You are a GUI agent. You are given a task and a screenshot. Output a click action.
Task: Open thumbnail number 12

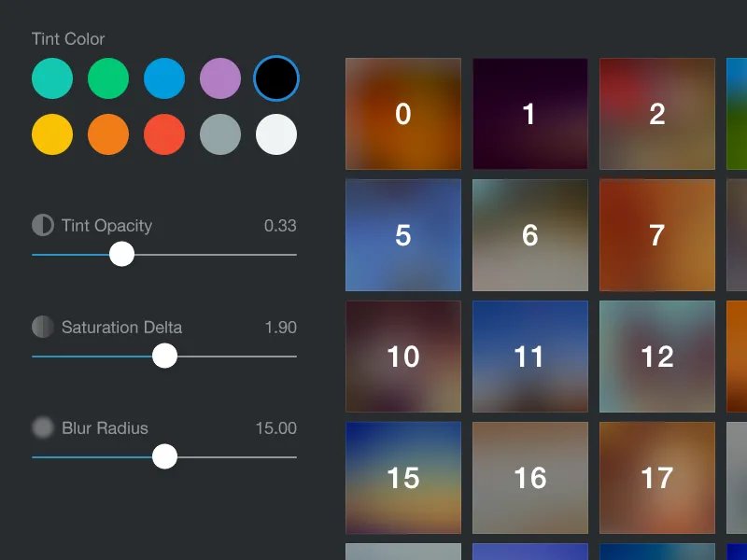coord(657,357)
